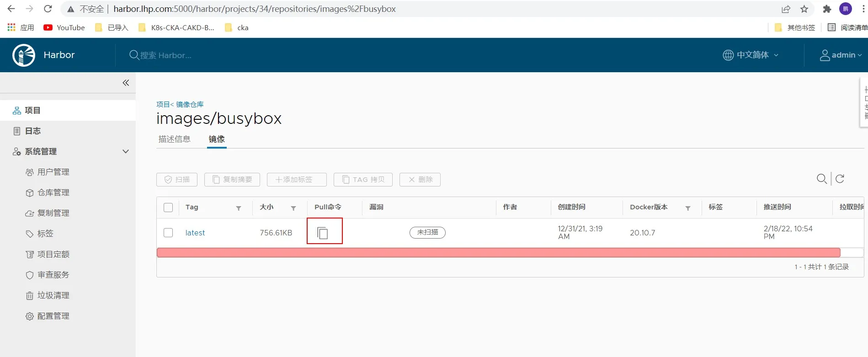Open the Chrome profile avatar

click(x=846, y=9)
